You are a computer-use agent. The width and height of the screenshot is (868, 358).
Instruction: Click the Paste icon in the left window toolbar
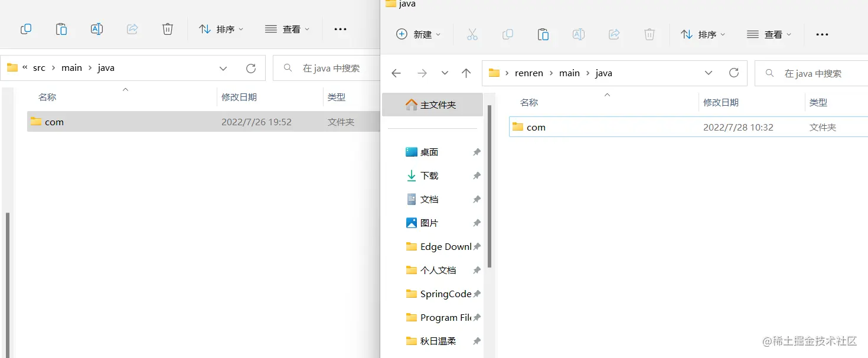point(61,29)
